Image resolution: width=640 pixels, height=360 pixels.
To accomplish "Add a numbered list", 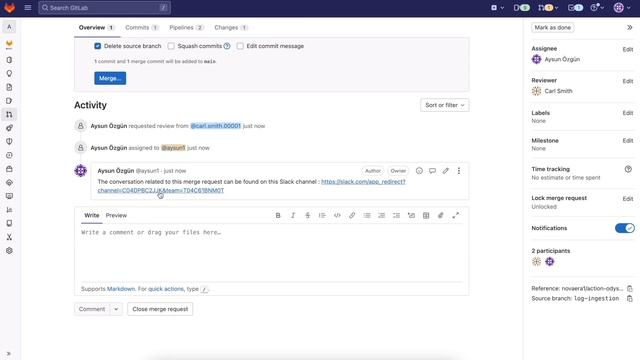I will coord(382,216).
